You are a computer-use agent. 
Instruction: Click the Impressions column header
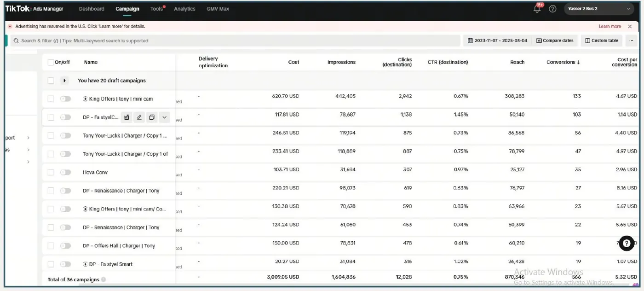coord(341,62)
